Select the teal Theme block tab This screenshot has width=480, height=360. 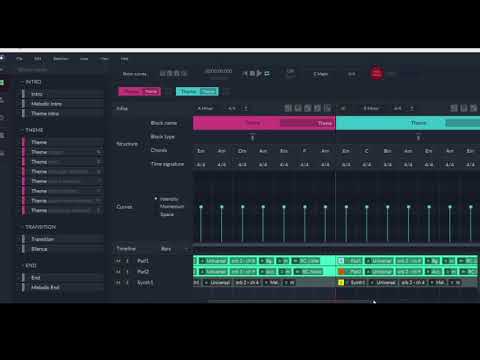pos(197,91)
